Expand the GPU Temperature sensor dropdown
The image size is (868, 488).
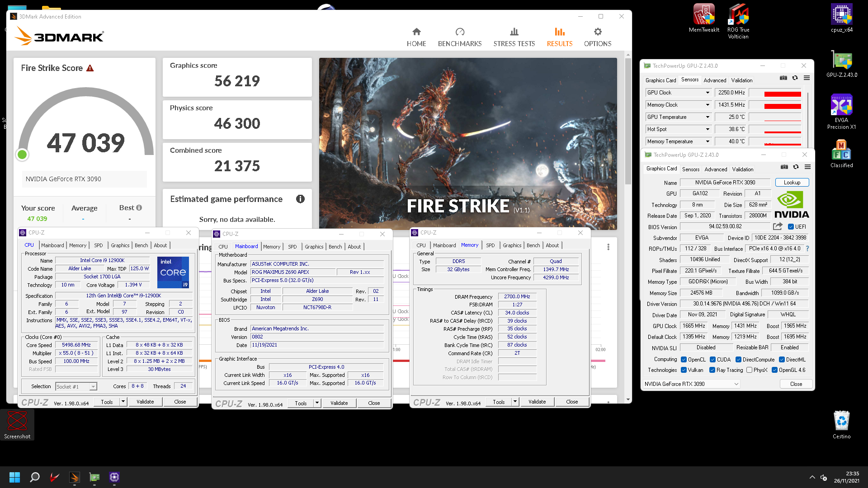(x=708, y=117)
